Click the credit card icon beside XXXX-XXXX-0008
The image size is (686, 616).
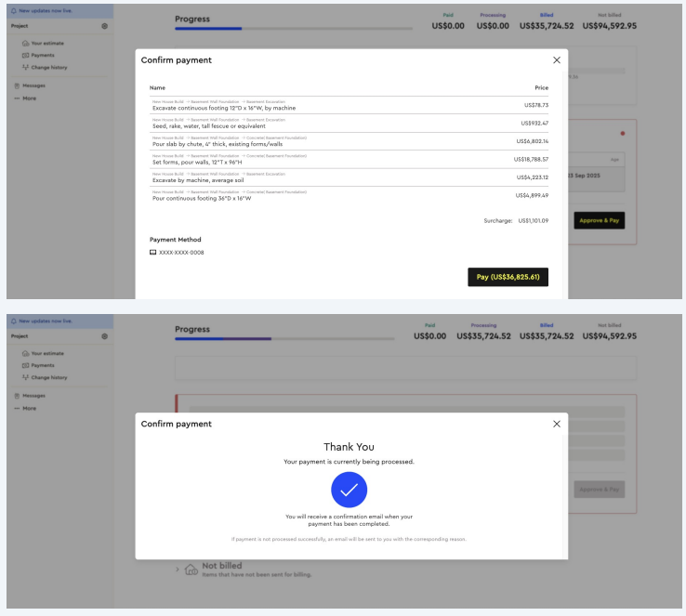[153, 253]
